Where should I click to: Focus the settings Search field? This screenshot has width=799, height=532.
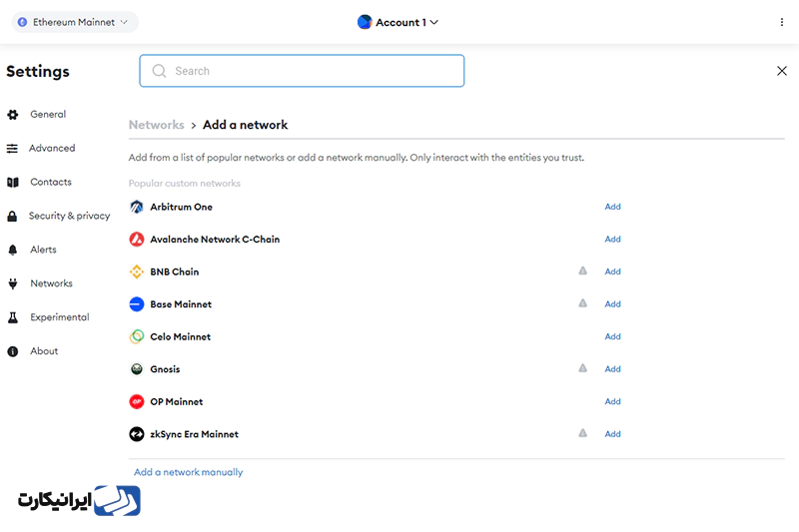pos(302,71)
